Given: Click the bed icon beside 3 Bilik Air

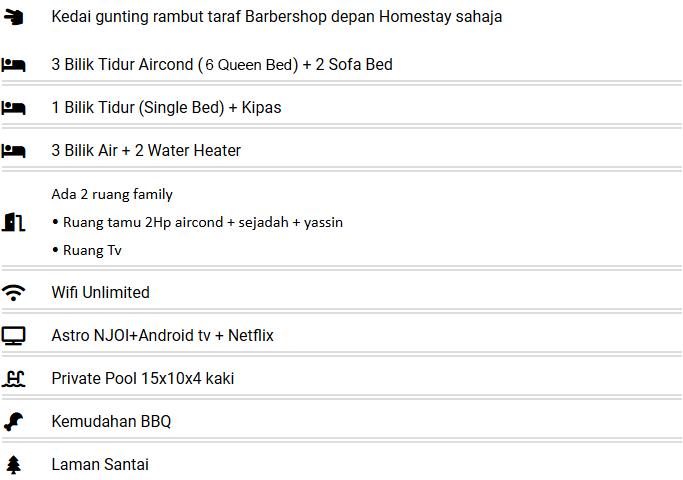Looking at the screenshot, I should tap(13, 150).
